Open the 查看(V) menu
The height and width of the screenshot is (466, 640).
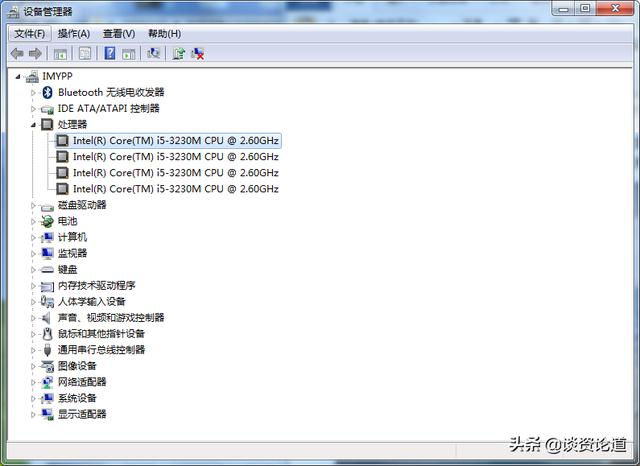pos(119,33)
